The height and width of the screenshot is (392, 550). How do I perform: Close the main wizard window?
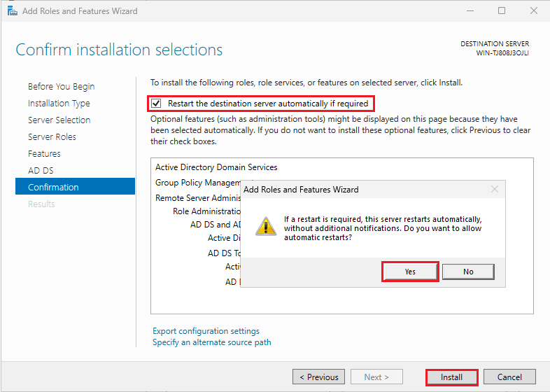pos(533,11)
